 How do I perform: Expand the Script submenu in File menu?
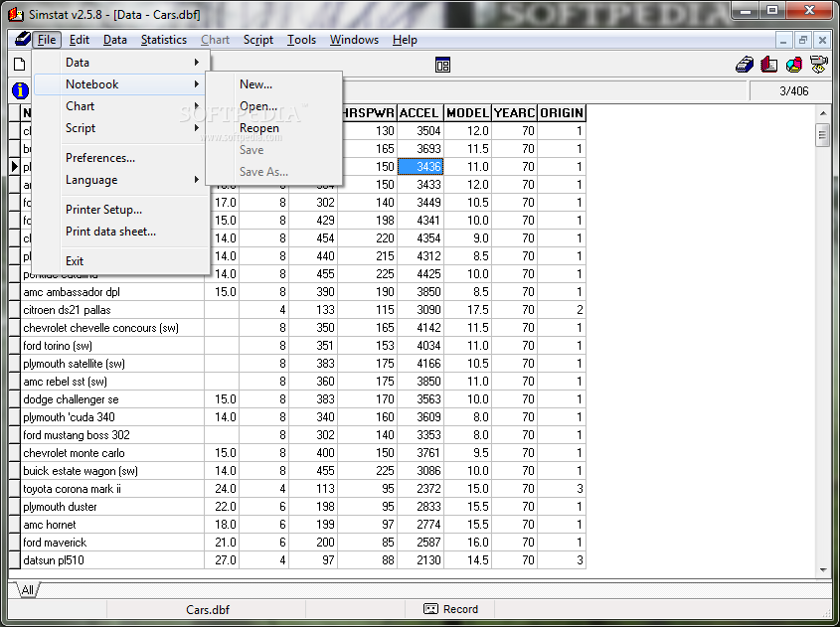point(121,128)
